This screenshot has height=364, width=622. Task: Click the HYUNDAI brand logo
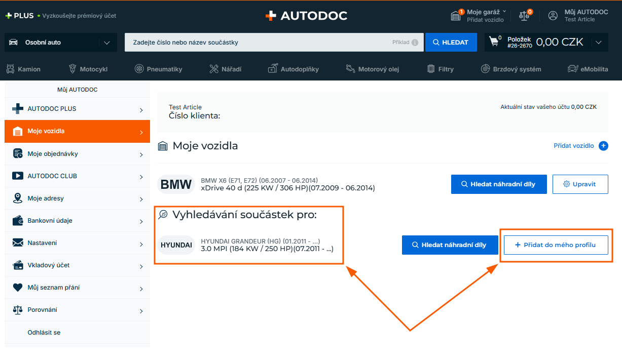click(x=176, y=245)
